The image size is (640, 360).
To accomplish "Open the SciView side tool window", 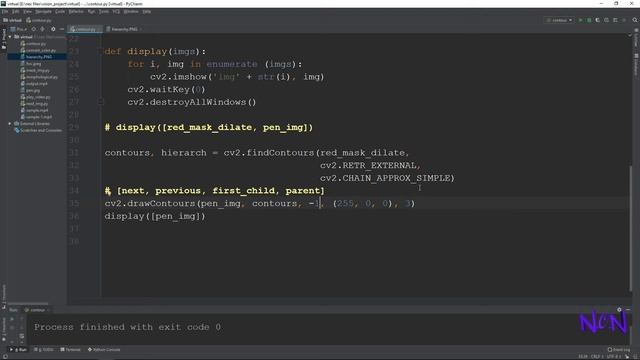I will pyautogui.click(x=636, y=38).
